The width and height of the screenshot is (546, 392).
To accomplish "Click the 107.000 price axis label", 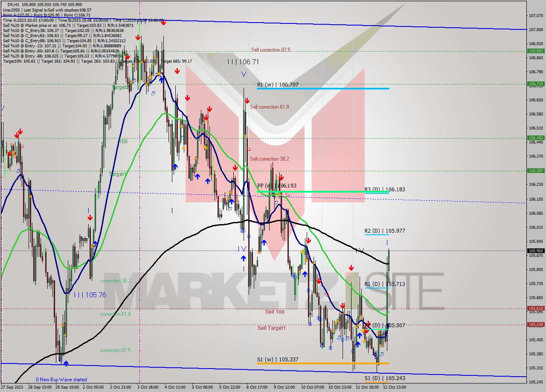I will click(536, 30).
